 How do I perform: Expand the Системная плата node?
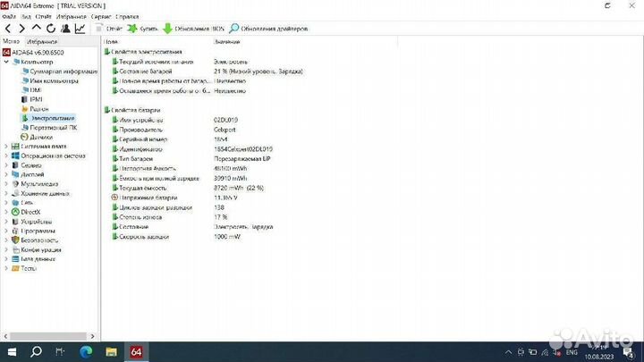[x=6, y=146]
